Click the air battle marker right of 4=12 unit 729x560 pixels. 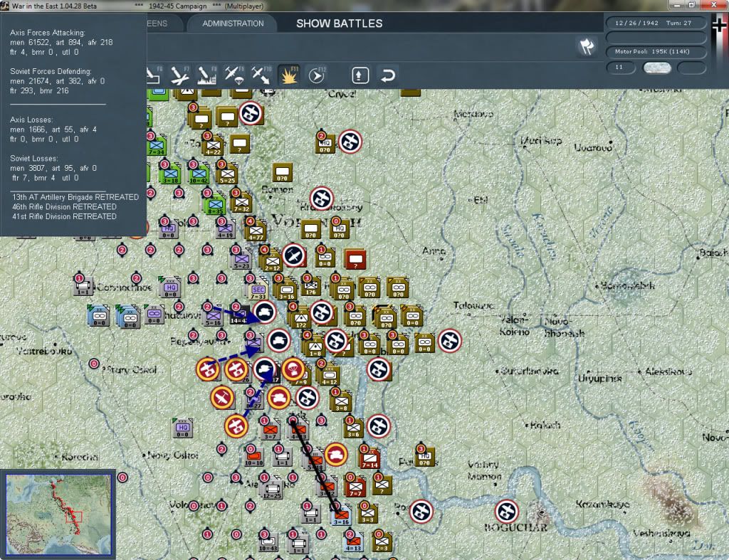[x=379, y=369]
